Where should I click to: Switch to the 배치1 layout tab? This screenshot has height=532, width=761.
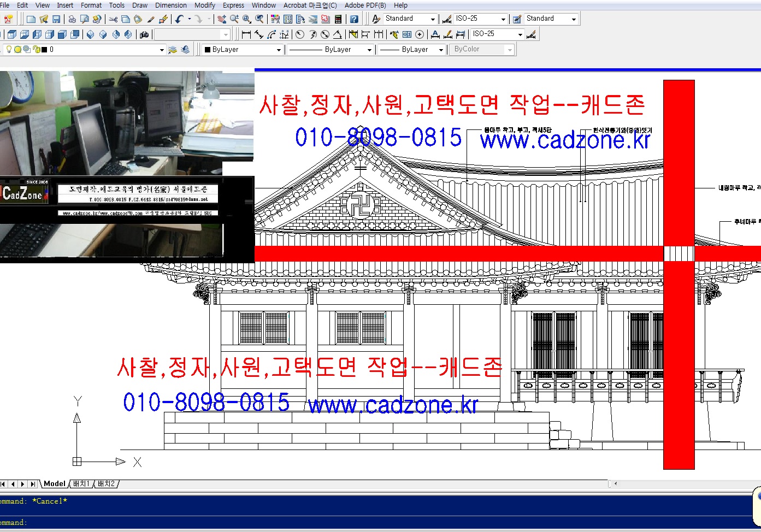[x=81, y=484]
